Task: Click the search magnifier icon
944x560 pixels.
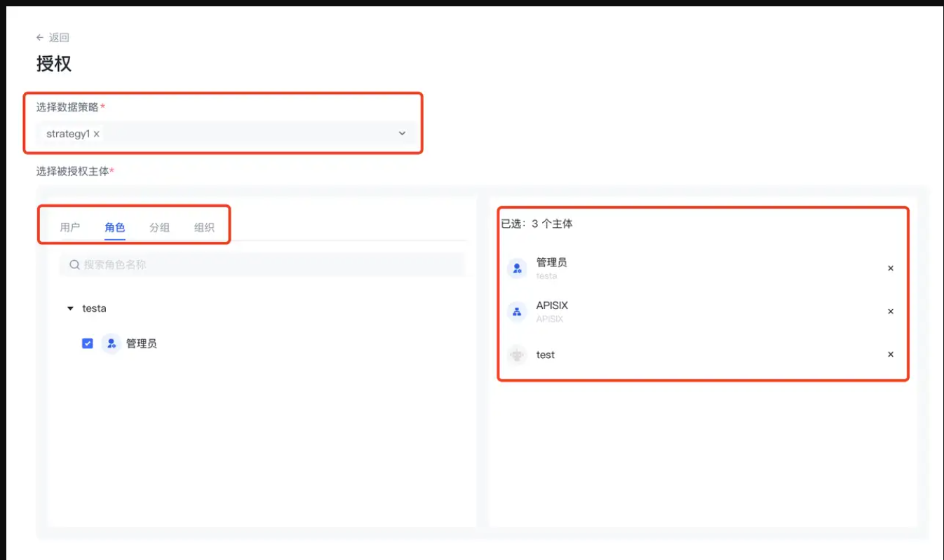Action: pos(74,265)
